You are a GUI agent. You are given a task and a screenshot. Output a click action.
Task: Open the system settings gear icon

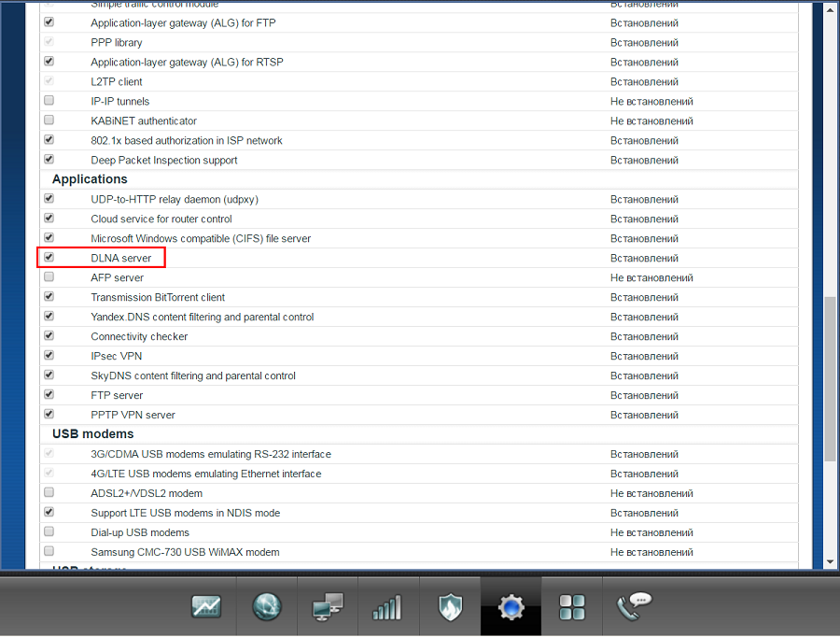pos(511,607)
